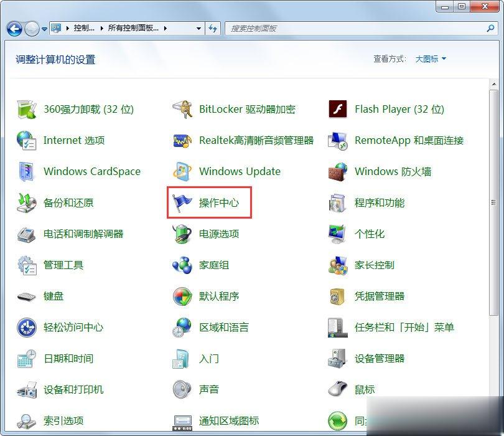Expand arrow after 控制 breadcrumb
Image resolution: width=504 pixels, height=436 pixels.
tap(101, 28)
